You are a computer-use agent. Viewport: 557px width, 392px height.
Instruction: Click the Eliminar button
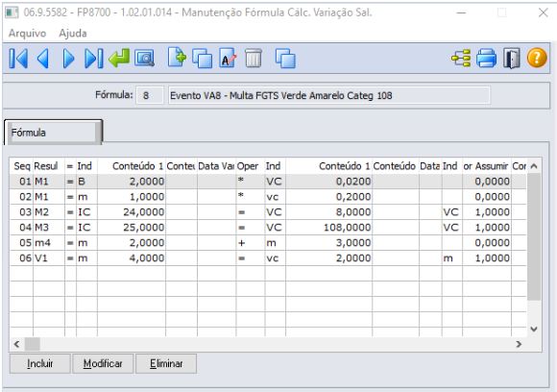coord(166,363)
